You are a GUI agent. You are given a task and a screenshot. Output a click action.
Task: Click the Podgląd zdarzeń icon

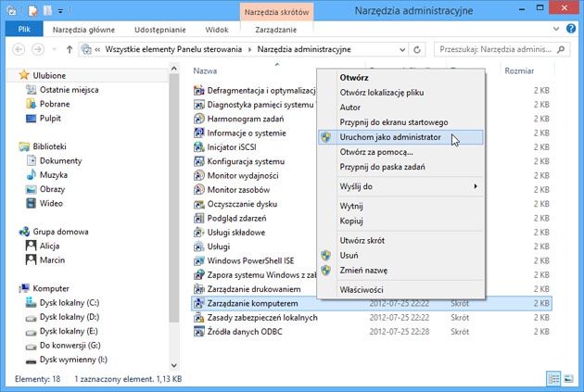coord(199,218)
